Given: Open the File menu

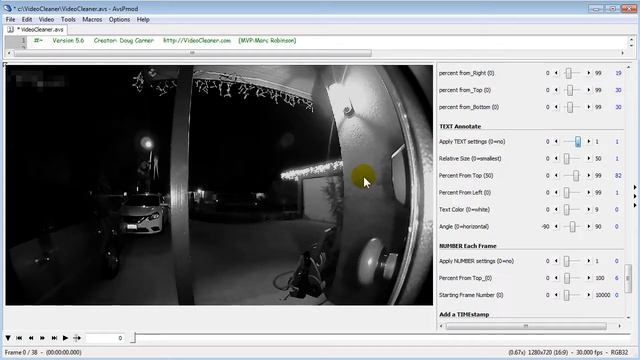Looking at the screenshot, I should [x=10, y=19].
